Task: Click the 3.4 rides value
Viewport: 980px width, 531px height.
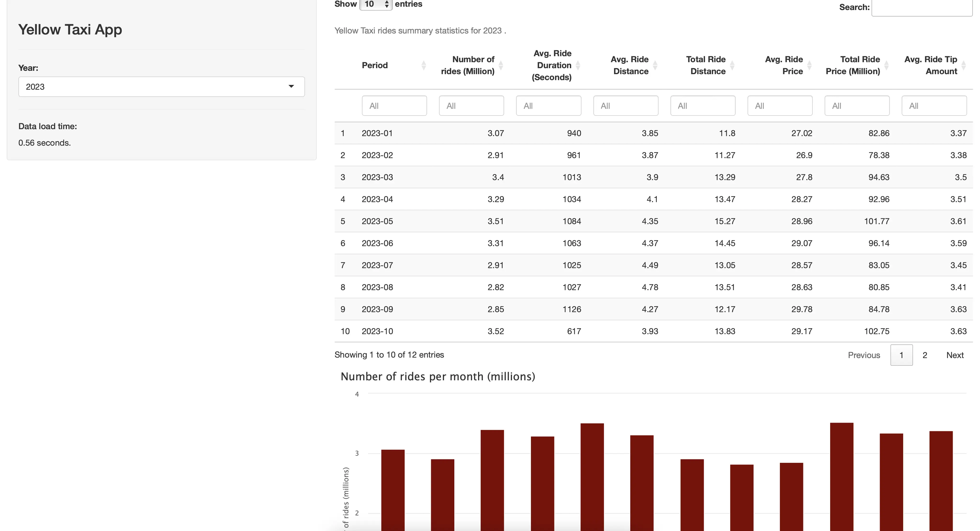Action: (x=498, y=177)
